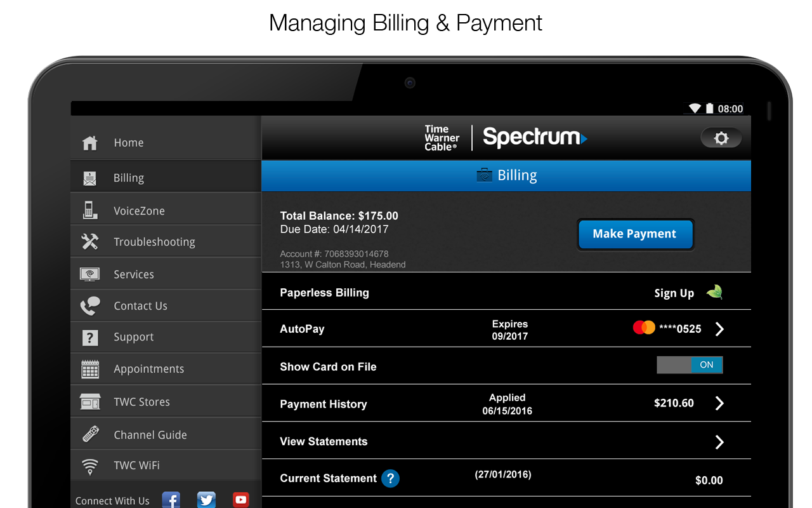Click the '1313, W Calton Road, Headend' address
Viewport: 812px width, 508px height.
[x=343, y=265]
